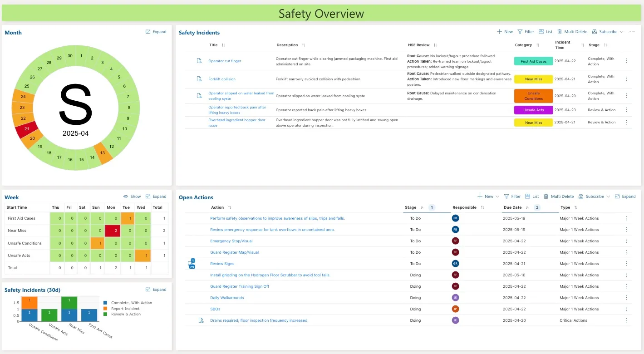
Task: Click document icon beside Drains repaired action
Action: tap(201, 320)
